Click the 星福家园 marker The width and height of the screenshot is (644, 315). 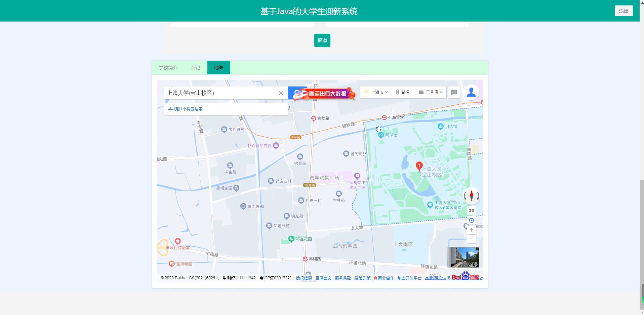(236, 188)
